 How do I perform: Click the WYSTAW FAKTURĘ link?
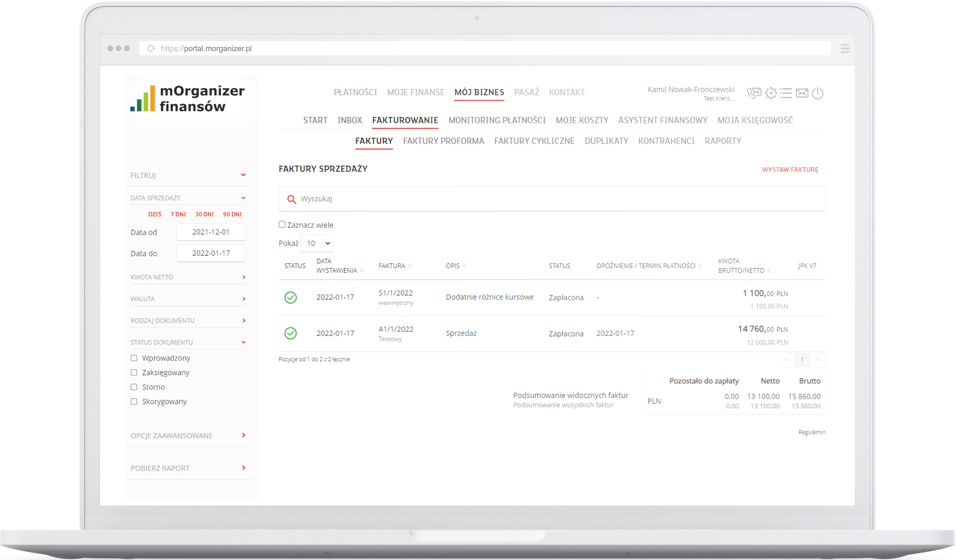(x=790, y=169)
